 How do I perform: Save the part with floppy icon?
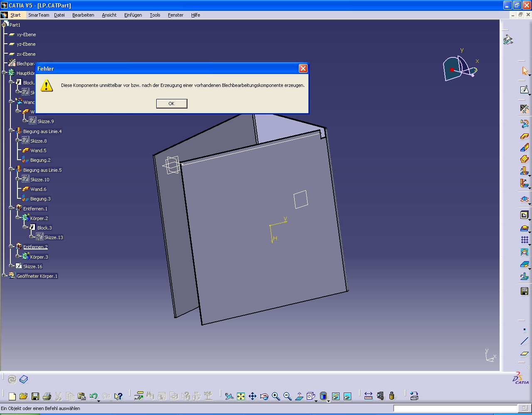click(x=35, y=396)
